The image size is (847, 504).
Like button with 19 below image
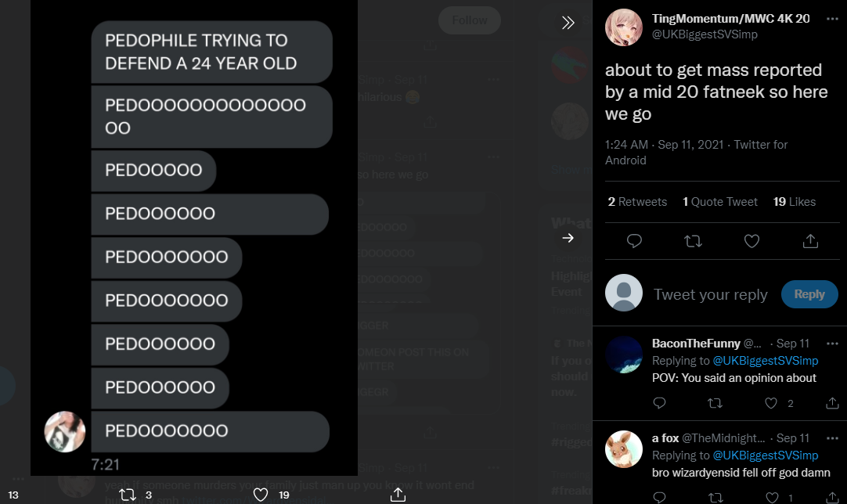pos(261,495)
